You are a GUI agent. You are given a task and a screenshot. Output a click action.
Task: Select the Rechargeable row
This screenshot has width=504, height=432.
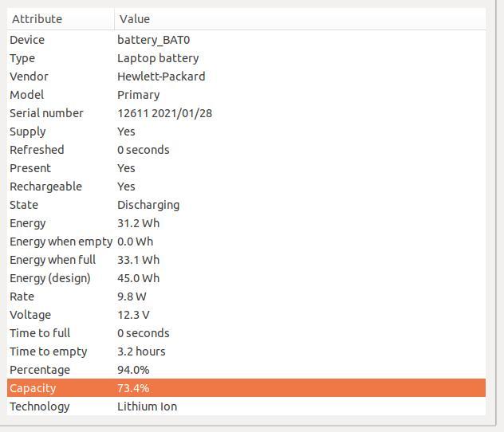coord(246,187)
